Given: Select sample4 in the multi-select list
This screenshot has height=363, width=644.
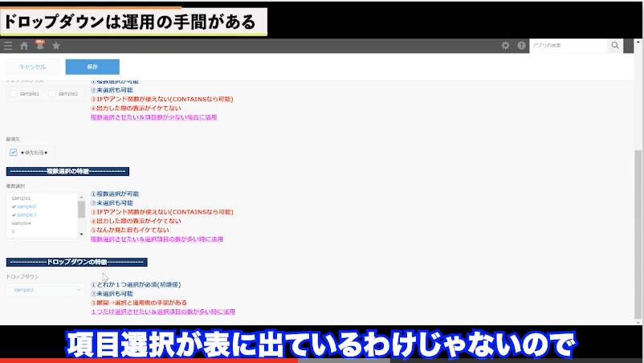Looking at the screenshot, I should click(22, 223).
